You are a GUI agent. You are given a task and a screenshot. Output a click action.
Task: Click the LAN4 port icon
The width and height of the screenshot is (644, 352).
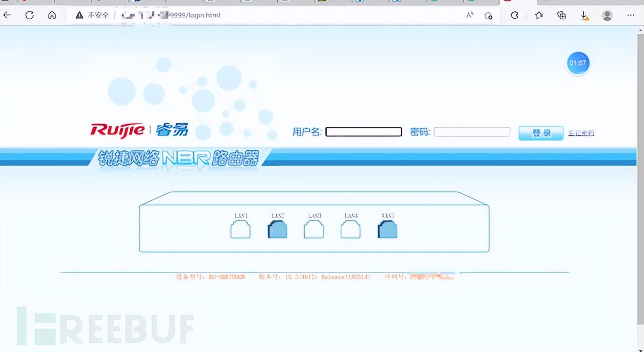[350, 230]
